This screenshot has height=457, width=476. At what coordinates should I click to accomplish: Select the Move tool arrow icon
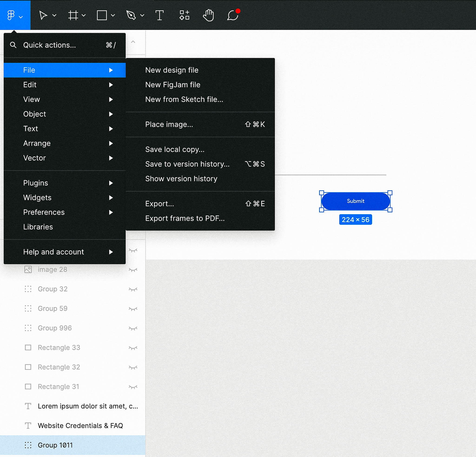pyautogui.click(x=43, y=15)
